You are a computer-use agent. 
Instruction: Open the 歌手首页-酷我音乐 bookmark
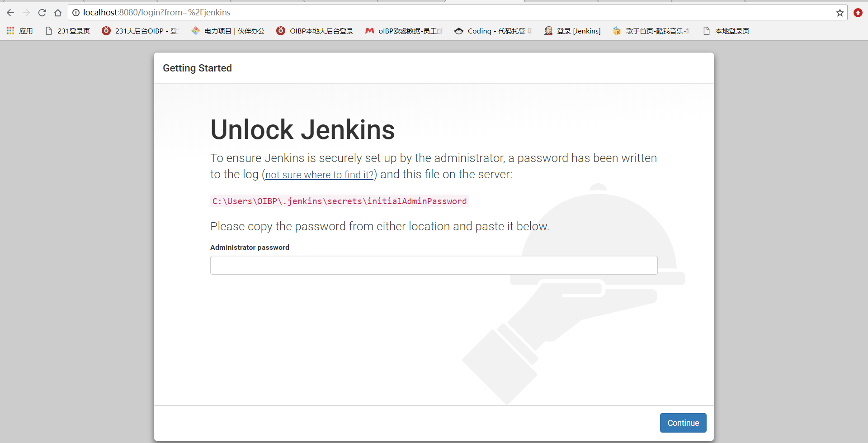pyautogui.click(x=651, y=31)
